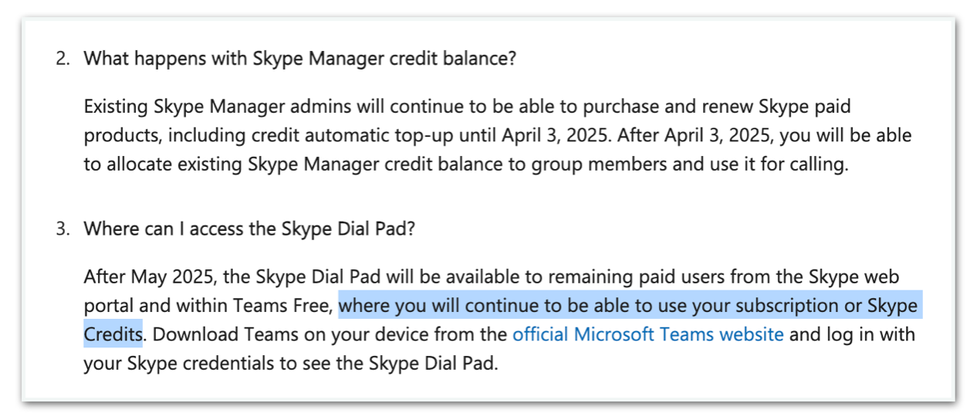Click the Skype Manager credit balance question heading

[x=299, y=59]
